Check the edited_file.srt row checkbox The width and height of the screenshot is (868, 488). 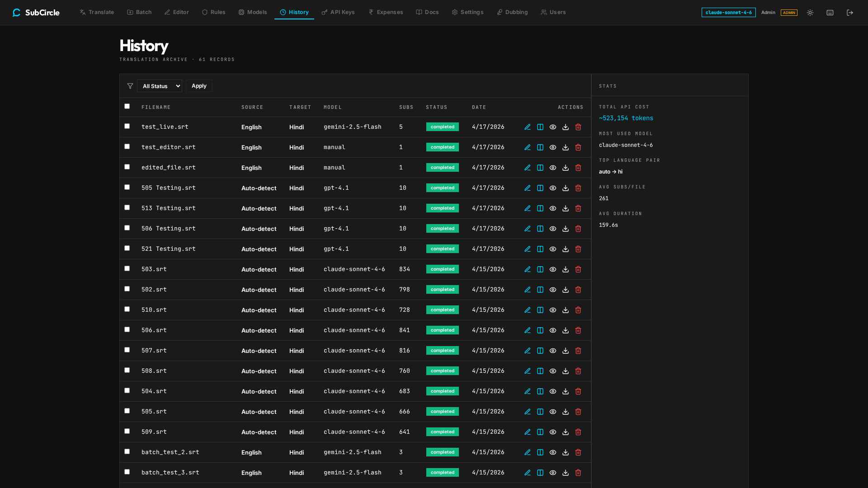tap(127, 167)
